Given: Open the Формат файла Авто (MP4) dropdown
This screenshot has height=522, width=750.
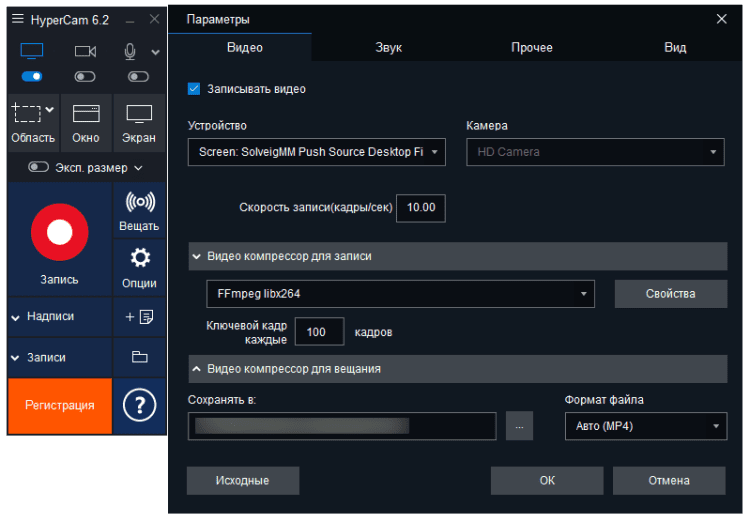Looking at the screenshot, I should 646,426.
